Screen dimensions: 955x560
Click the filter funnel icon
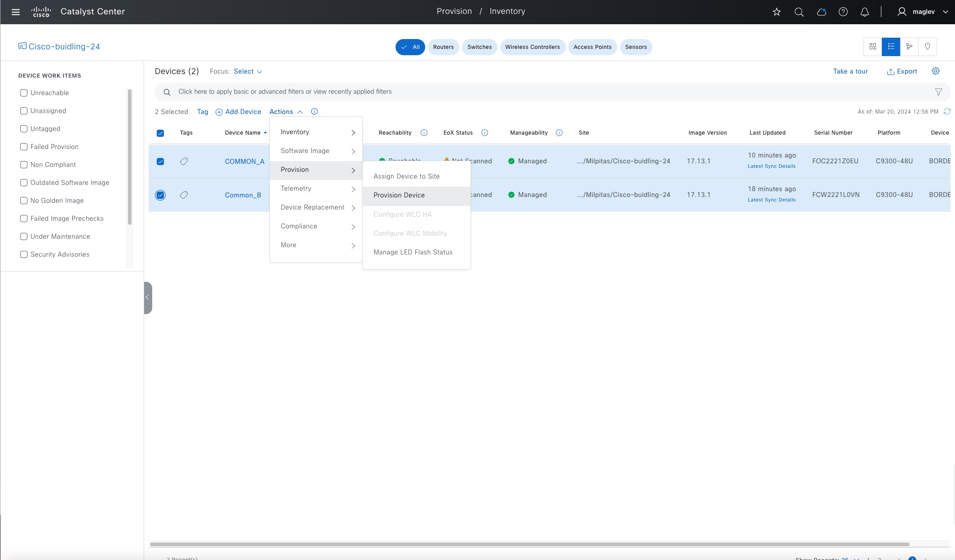pyautogui.click(x=938, y=92)
